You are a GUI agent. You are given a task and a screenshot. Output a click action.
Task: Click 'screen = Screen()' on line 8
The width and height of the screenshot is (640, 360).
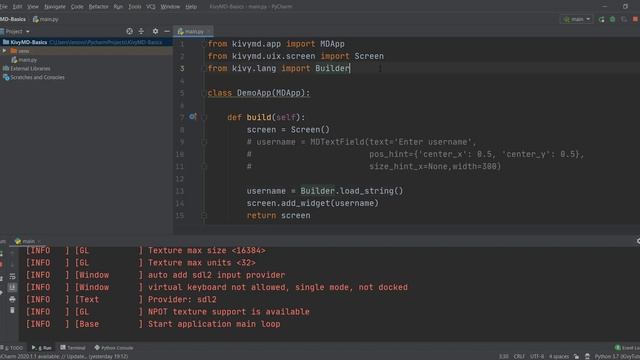click(288, 130)
